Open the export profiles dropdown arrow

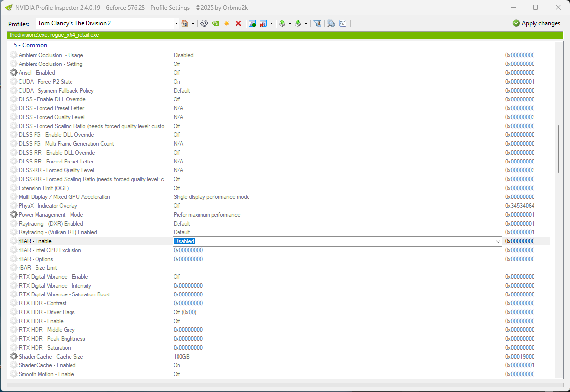(x=290, y=23)
